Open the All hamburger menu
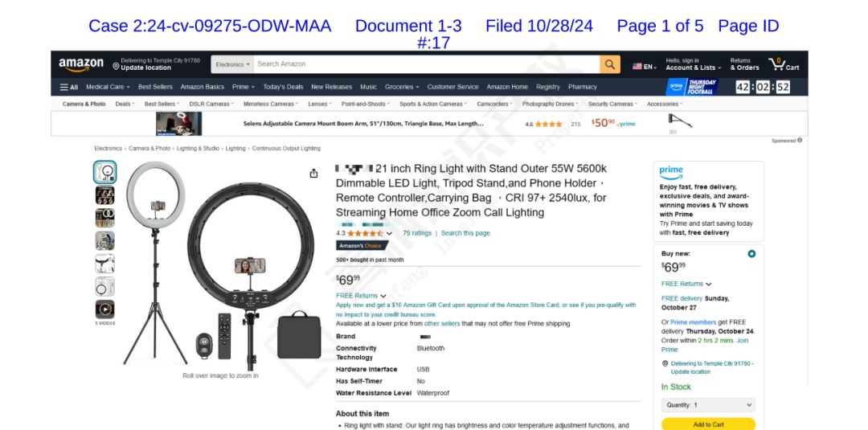Screen dimensions: 868x430 point(69,87)
